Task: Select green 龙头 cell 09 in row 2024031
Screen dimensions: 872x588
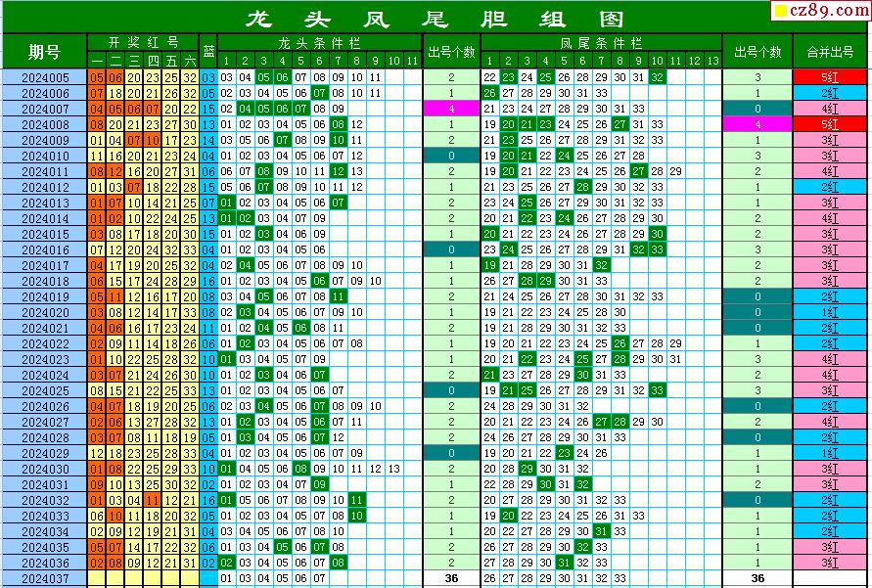Action: pos(319,484)
